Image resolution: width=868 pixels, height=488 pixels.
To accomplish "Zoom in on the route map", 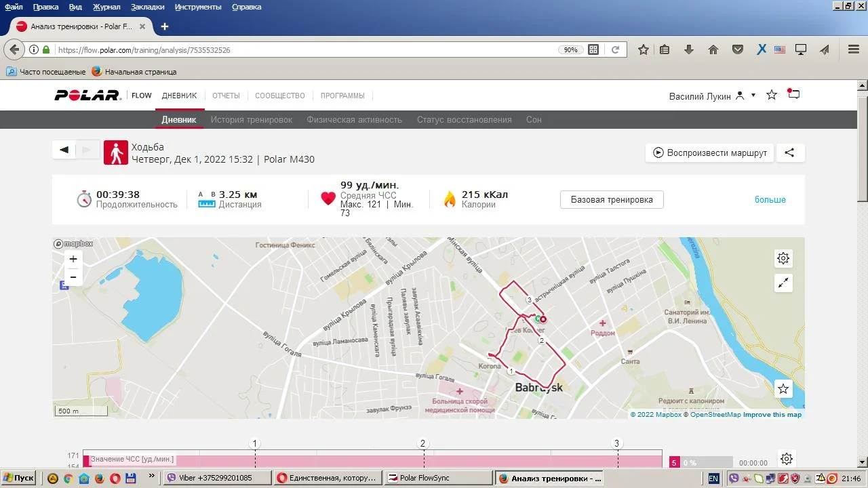I will tap(73, 259).
